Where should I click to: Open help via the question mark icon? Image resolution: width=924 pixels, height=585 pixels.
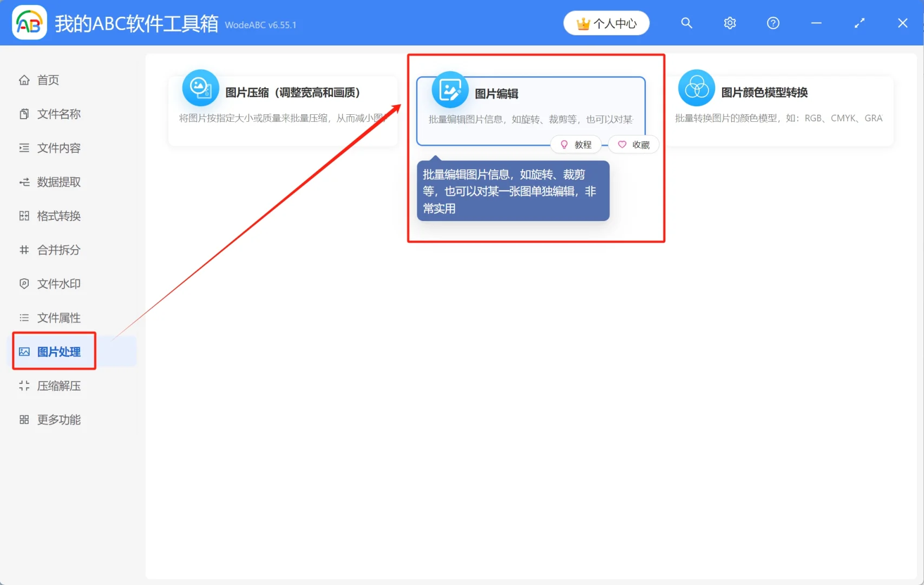(x=772, y=23)
